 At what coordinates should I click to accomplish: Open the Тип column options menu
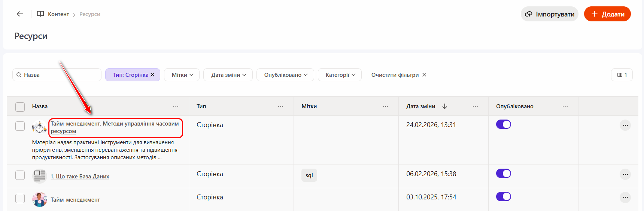pos(280,106)
